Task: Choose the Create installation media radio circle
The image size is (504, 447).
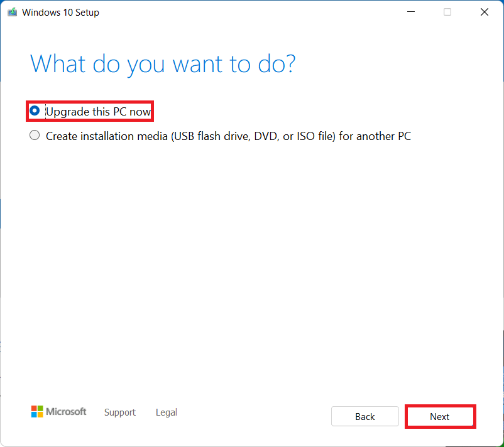Action: pyautogui.click(x=35, y=135)
